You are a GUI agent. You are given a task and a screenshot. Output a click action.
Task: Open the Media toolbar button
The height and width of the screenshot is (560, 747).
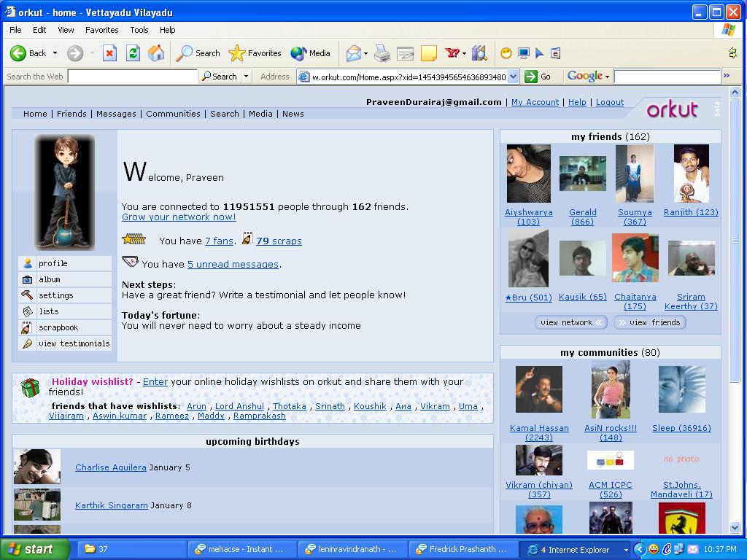(311, 53)
